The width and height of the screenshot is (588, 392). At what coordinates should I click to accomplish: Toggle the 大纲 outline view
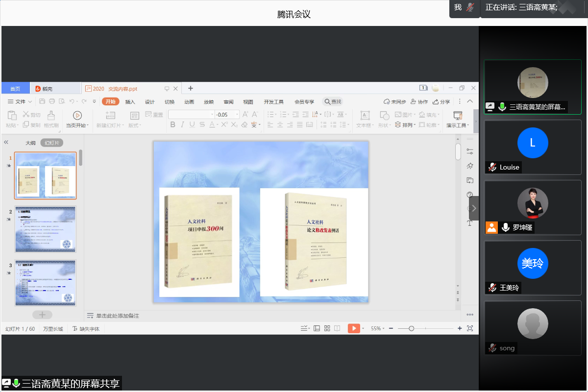pos(30,143)
